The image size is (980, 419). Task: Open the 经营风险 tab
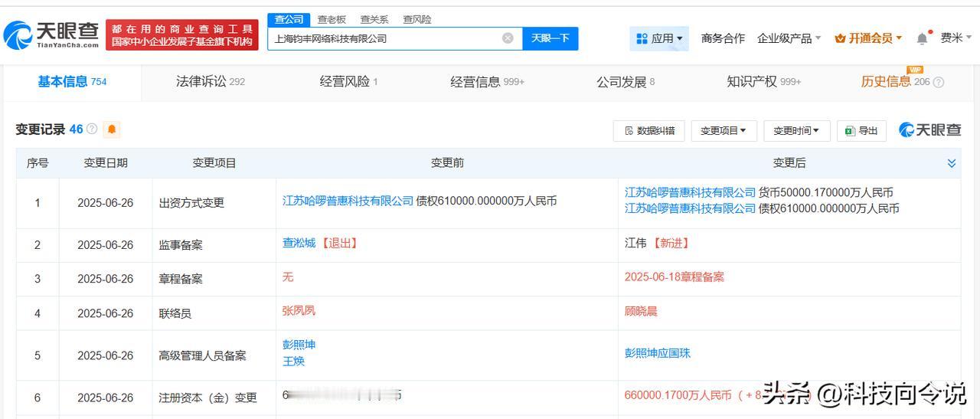point(348,82)
